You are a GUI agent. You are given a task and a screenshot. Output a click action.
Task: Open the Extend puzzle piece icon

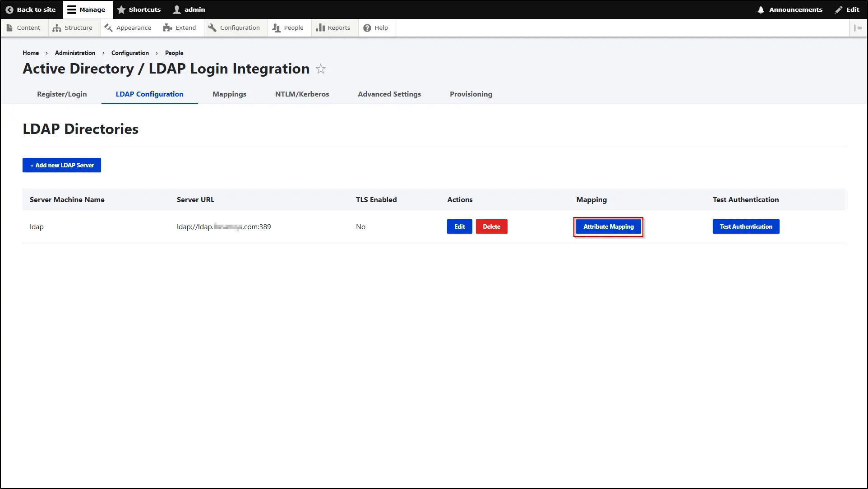coord(167,28)
